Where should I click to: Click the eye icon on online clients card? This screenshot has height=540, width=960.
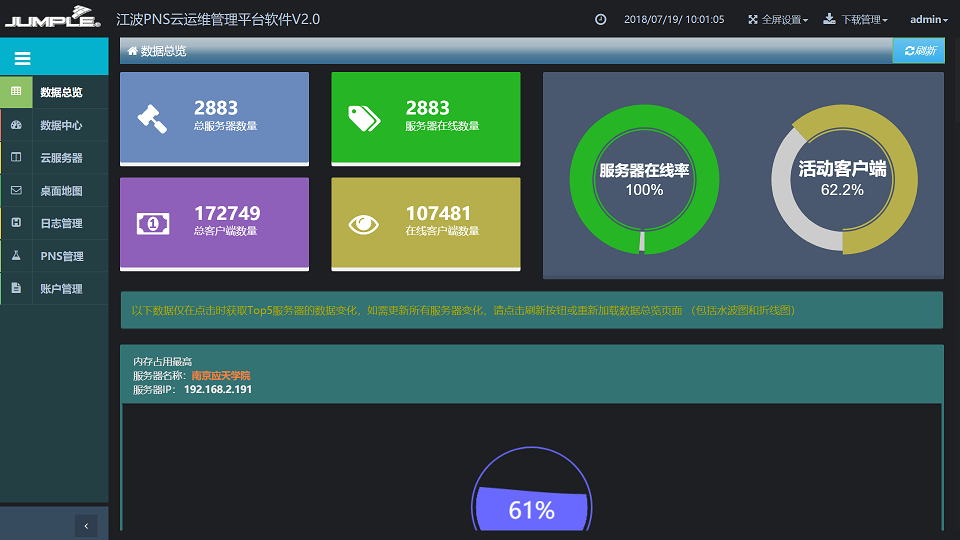(x=364, y=224)
